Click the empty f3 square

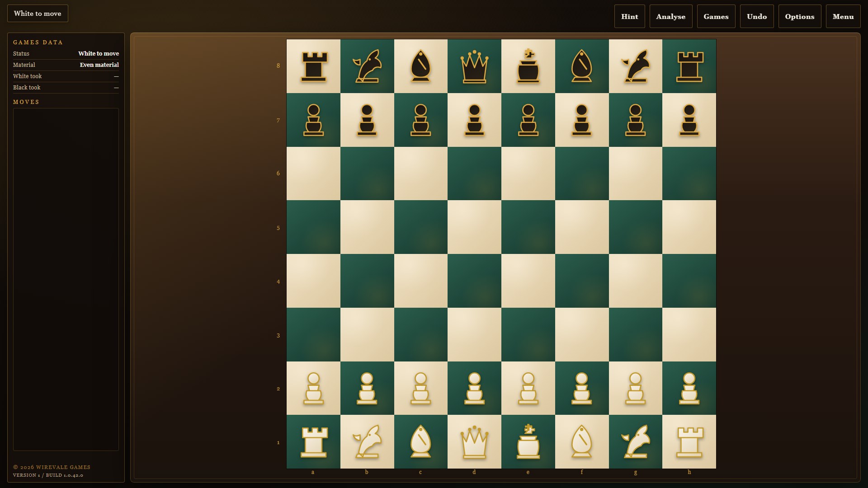pyautogui.click(x=582, y=334)
